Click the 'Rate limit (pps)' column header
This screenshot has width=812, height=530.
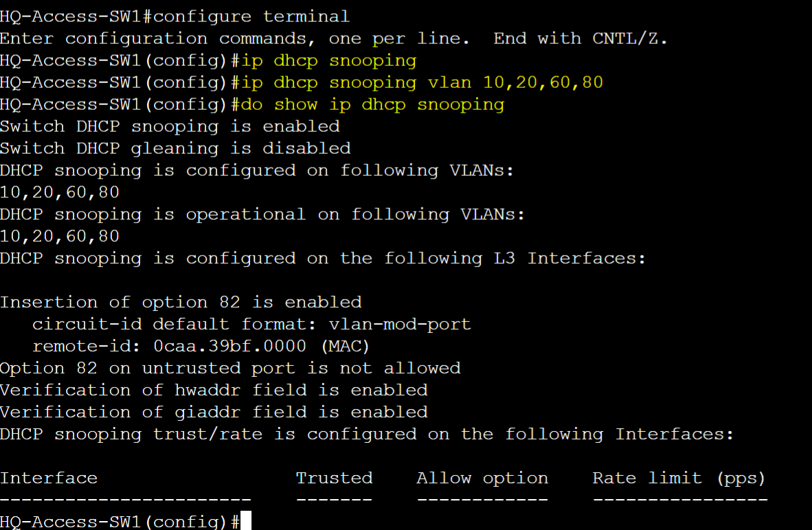point(679,479)
